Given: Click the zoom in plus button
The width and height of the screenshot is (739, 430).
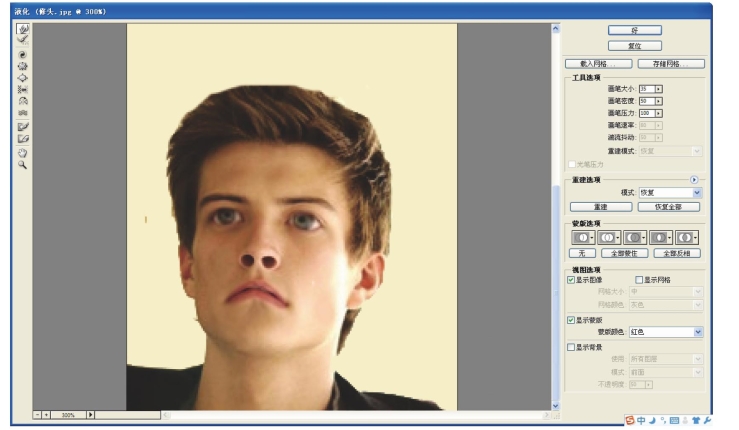Looking at the screenshot, I should [46, 415].
